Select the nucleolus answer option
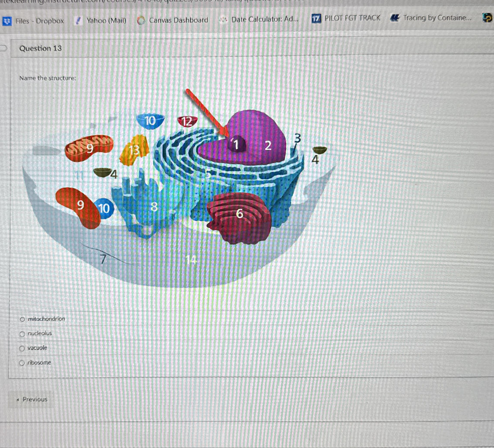Image resolution: width=494 pixels, height=448 pixels. [22, 333]
